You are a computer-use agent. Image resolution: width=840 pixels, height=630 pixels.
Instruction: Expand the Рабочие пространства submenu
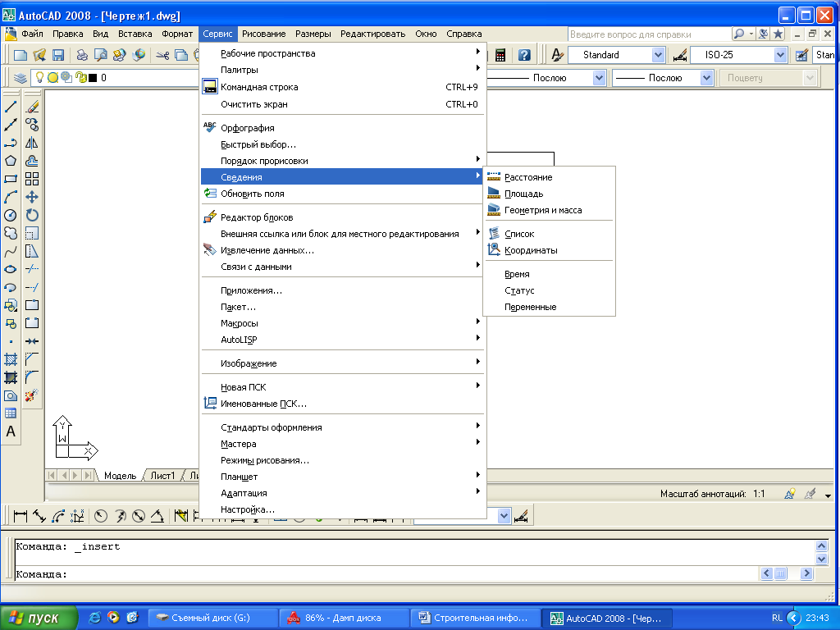(x=343, y=53)
